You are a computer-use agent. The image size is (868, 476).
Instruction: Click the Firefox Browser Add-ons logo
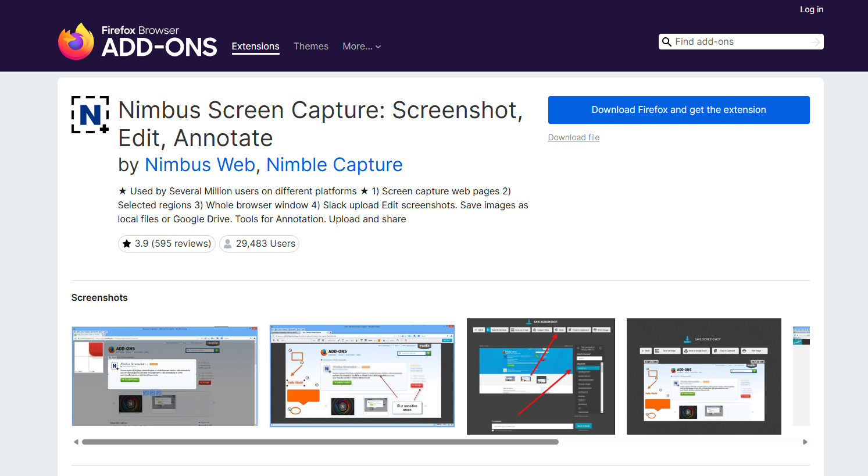click(138, 41)
